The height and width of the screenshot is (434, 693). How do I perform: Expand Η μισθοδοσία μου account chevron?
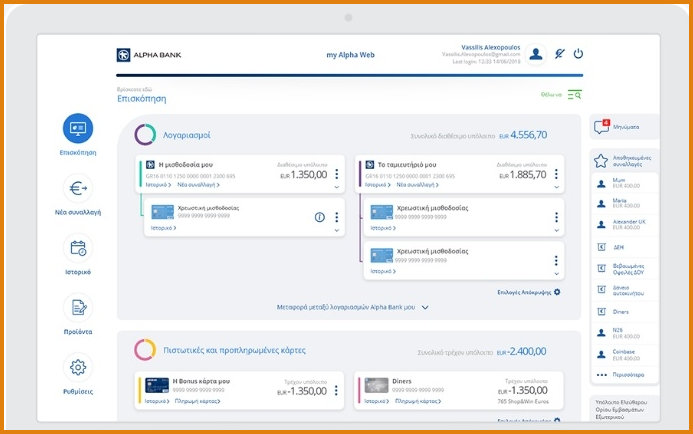point(337,187)
